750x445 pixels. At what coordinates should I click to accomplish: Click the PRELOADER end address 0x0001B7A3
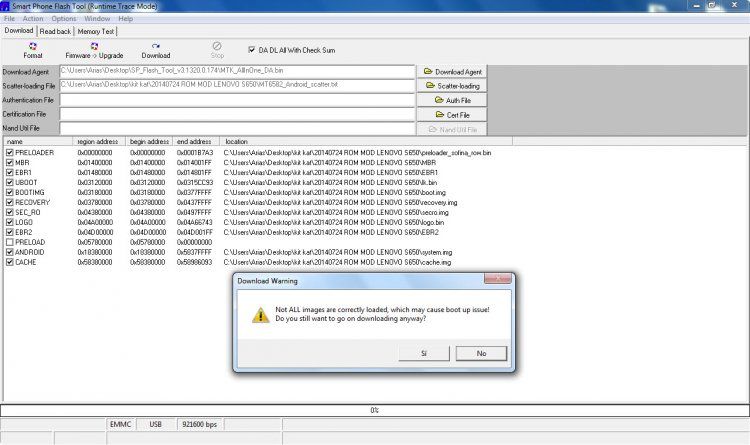point(195,153)
